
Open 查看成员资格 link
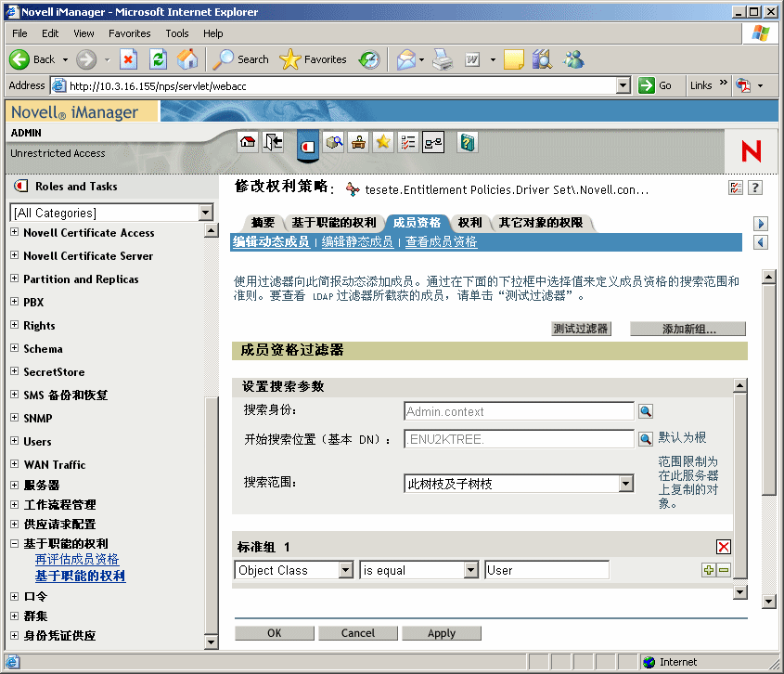[441, 242]
